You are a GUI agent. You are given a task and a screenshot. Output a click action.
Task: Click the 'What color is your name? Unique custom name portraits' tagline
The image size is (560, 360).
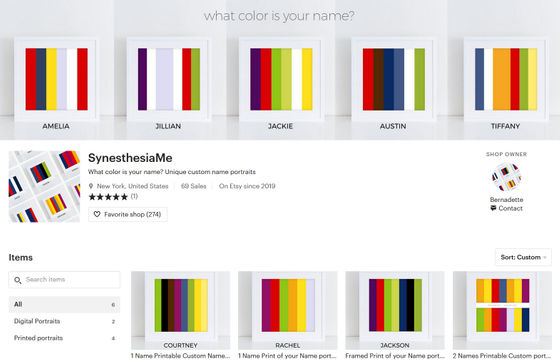(172, 172)
